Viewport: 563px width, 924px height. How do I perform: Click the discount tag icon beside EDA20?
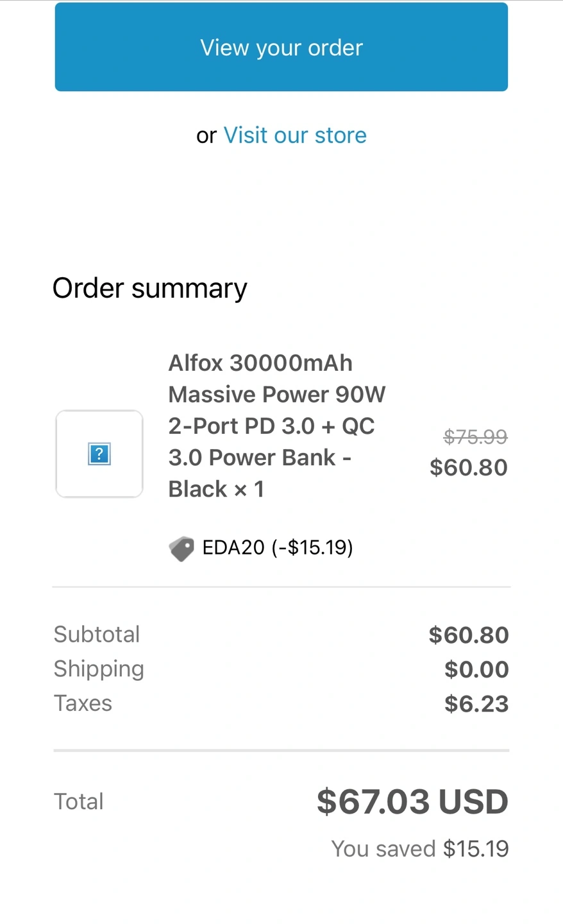181,549
